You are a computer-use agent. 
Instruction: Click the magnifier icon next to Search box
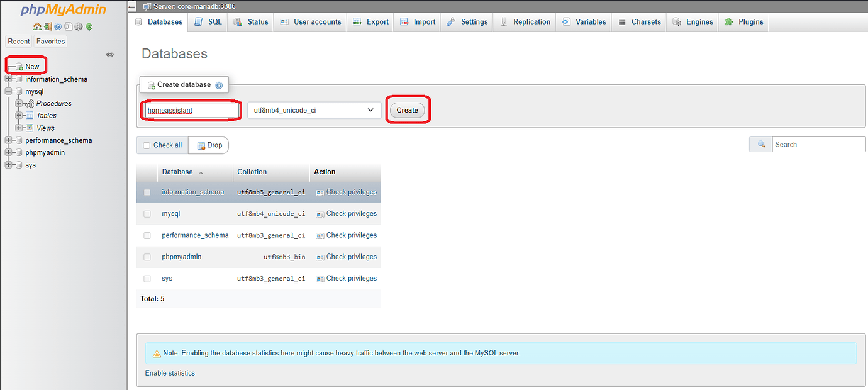[x=761, y=144]
